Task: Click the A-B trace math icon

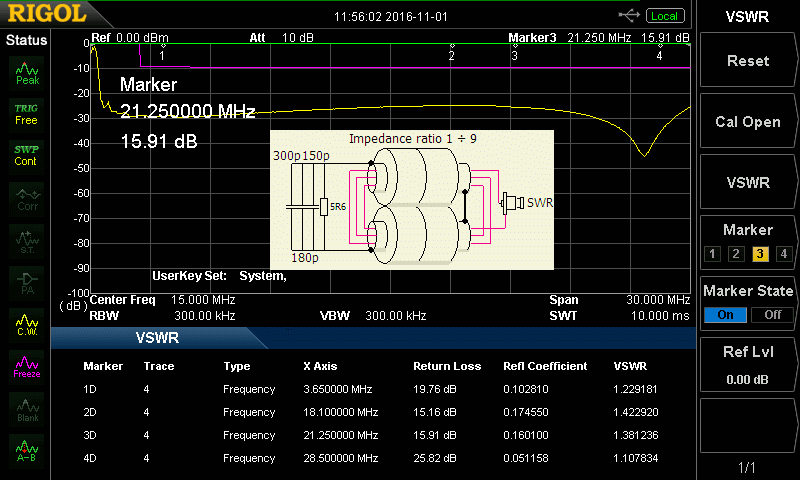Action: coord(27,451)
